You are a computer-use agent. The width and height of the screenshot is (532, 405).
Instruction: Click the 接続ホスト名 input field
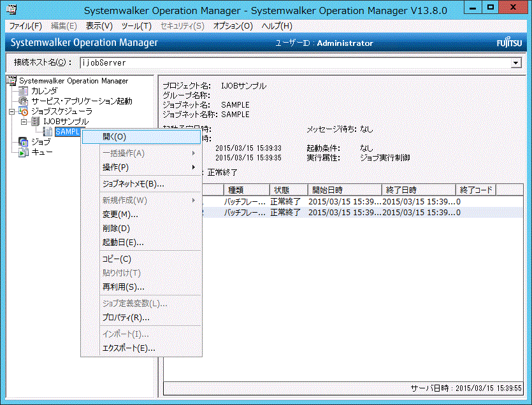coord(296,63)
